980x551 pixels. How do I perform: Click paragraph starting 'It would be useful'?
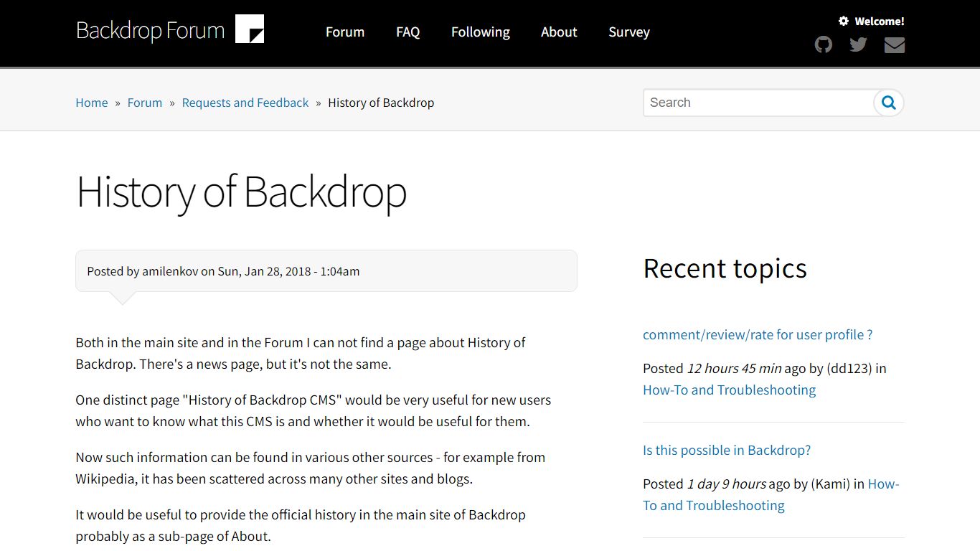coord(301,525)
